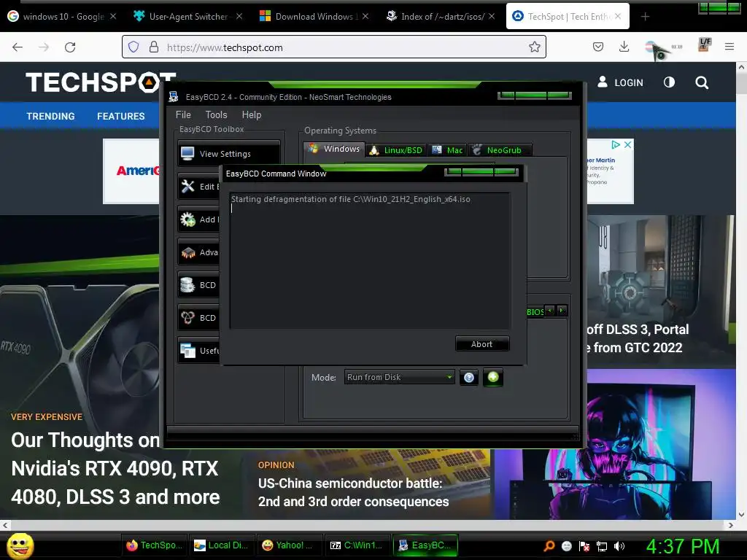This screenshot has width=747, height=560.
Task: Click the tracking protection shield icon
Action: [x=133, y=47]
